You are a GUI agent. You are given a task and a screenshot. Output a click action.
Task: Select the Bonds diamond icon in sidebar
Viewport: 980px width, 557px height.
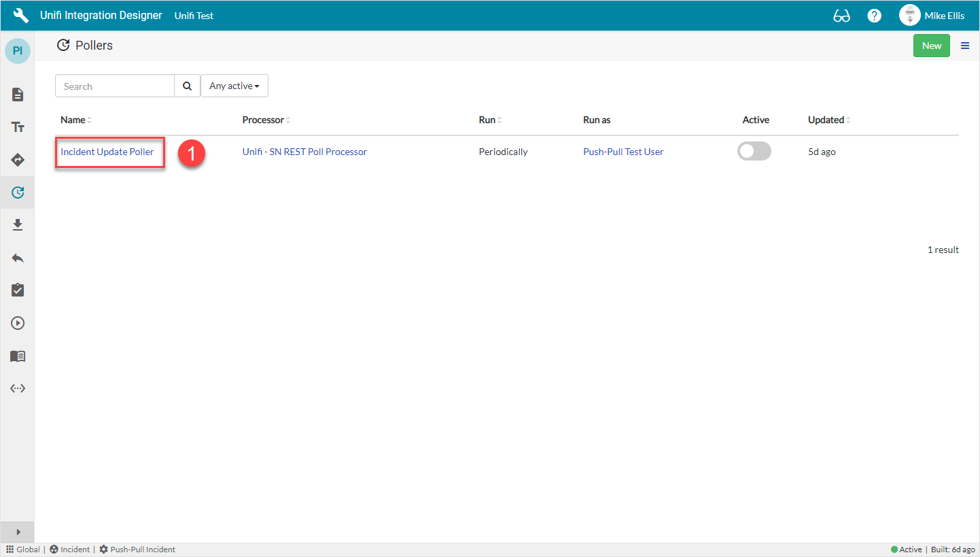pos(17,160)
